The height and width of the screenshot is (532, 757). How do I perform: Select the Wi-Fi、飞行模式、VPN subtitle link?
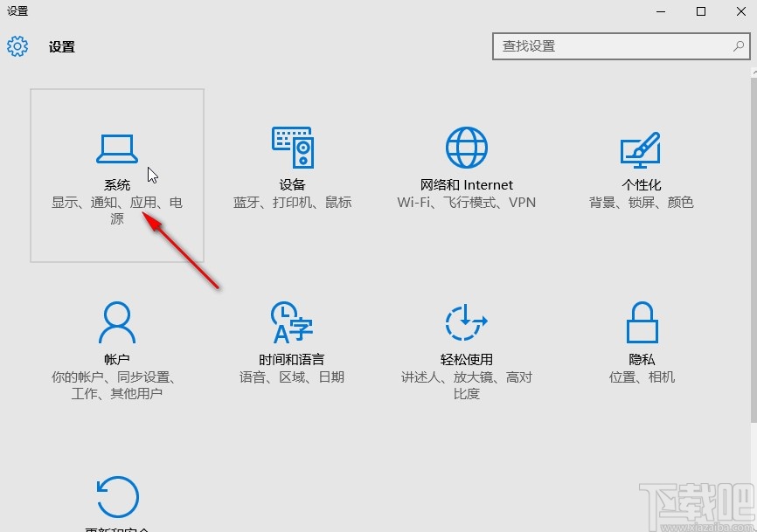[x=467, y=203]
